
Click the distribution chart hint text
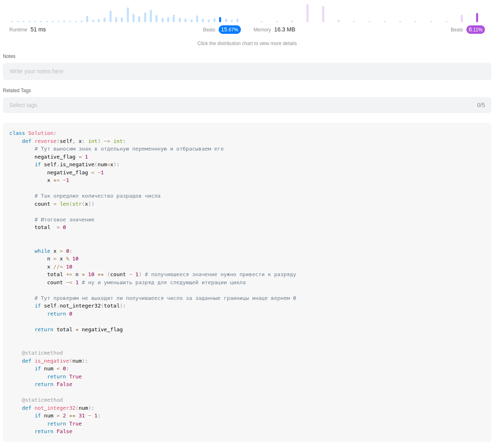(x=247, y=43)
